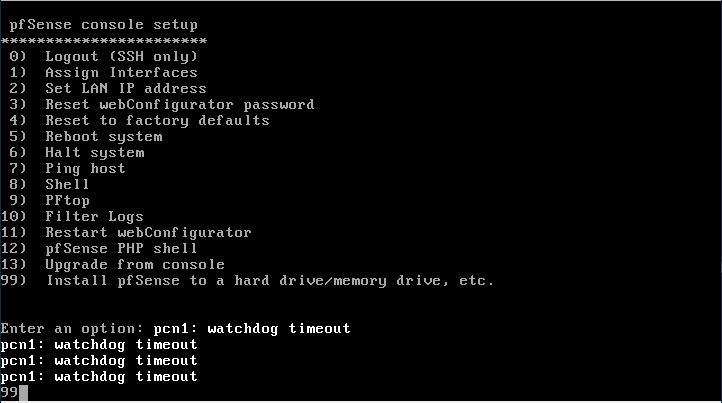Image resolution: width=722 pixels, height=403 pixels.
Task: Click the typed '99' input at bottom
Action: pyautogui.click(x=10, y=393)
